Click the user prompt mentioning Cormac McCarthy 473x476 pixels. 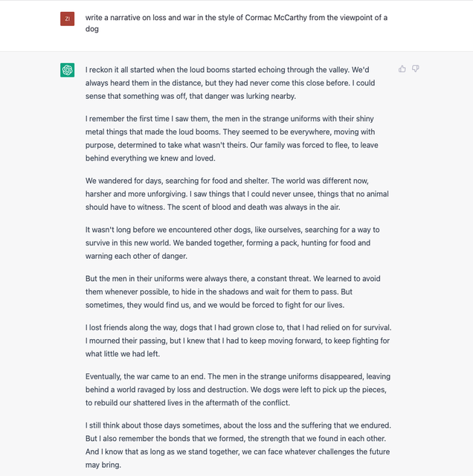coord(236,23)
